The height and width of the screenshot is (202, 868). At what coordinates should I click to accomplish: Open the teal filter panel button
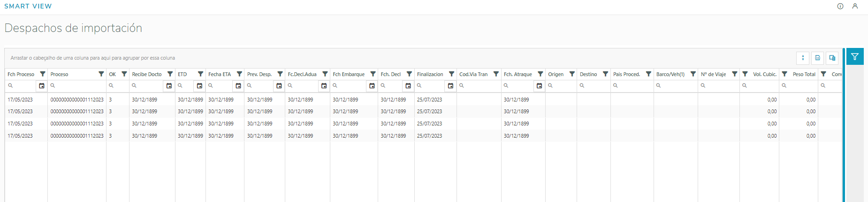(x=855, y=57)
